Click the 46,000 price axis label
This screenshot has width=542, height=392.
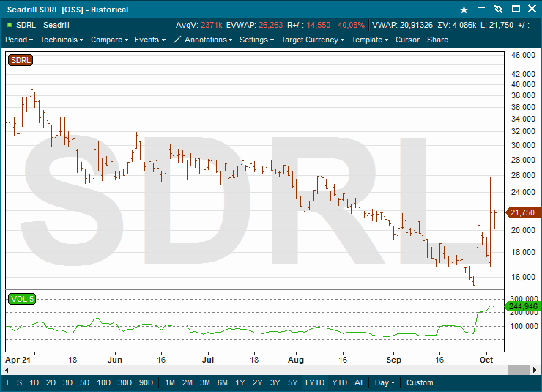tap(523, 55)
